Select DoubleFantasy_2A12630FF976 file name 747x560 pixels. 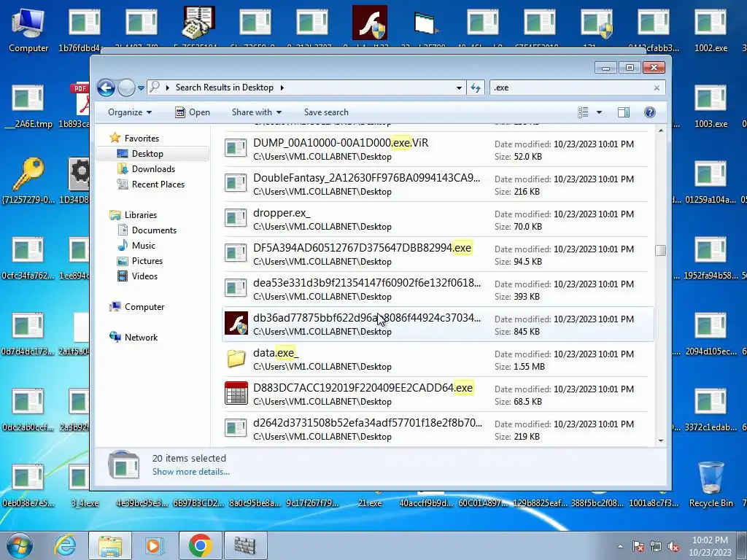point(366,178)
